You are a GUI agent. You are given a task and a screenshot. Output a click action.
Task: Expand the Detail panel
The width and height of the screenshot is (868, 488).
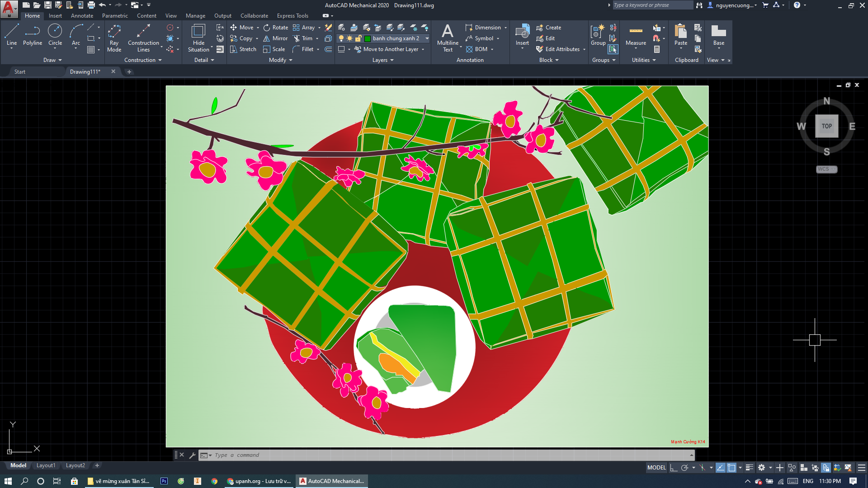204,60
